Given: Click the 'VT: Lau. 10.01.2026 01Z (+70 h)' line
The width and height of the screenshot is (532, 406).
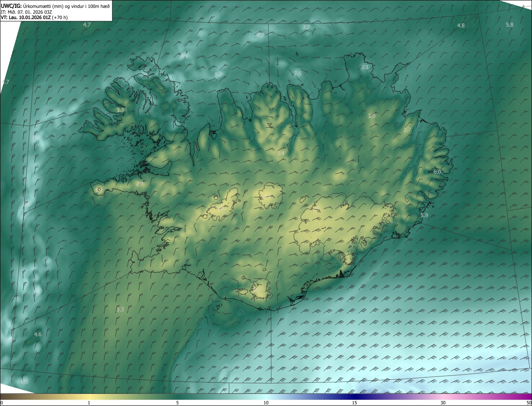Looking at the screenshot, I should (34, 17).
